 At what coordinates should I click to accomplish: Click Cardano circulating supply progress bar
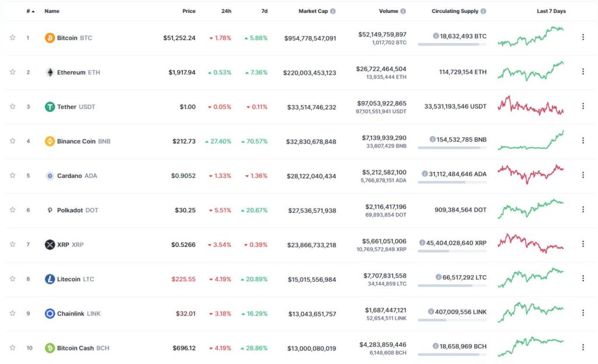452,183
